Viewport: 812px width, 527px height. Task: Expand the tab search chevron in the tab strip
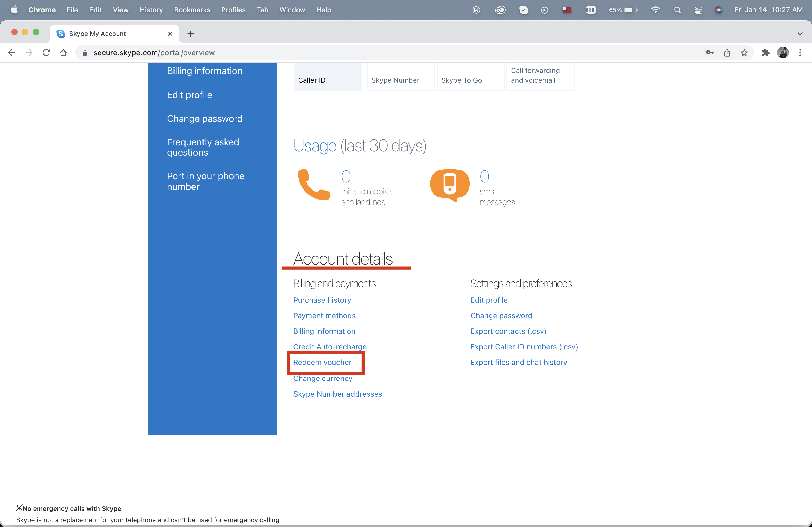(x=800, y=34)
